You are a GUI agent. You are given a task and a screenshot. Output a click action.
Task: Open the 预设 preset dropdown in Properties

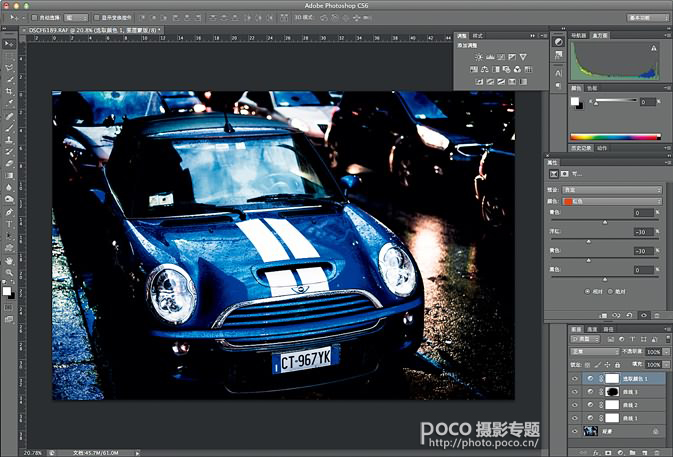coord(612,190)
